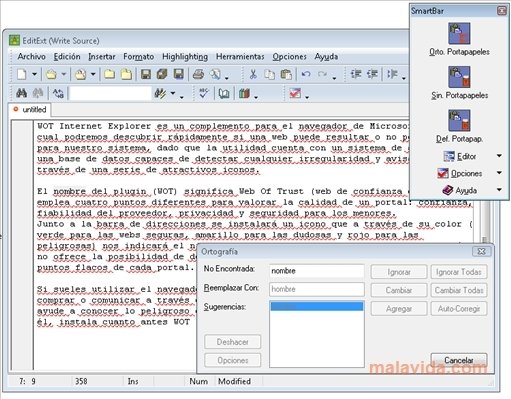Open toolbar options arrow after the stacked books icon
The height and width of the screenshot is (399, 511).
tap(256, 97)
